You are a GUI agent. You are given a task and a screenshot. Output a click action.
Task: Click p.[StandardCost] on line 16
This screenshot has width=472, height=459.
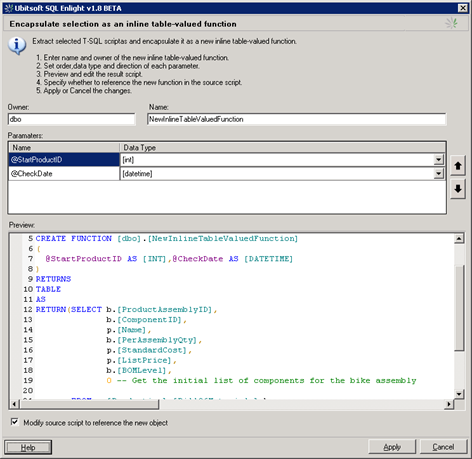point(147,350)
